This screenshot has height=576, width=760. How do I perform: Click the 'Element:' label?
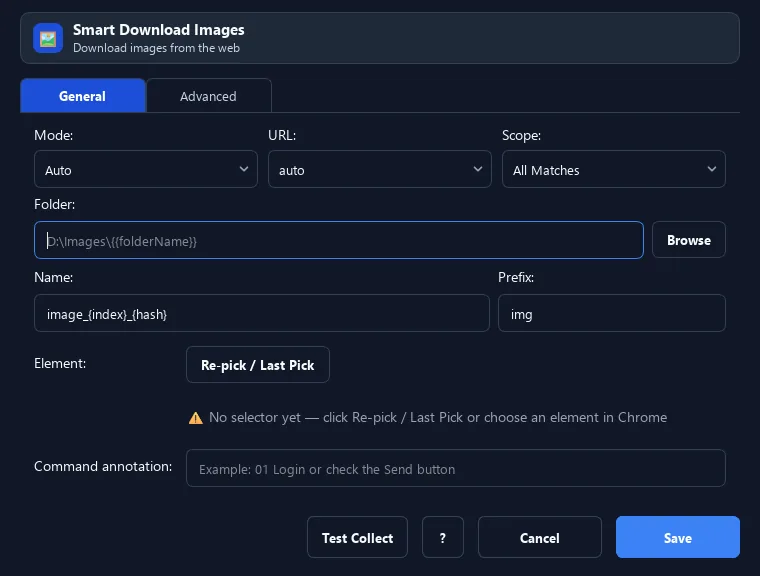pos(60,364)
